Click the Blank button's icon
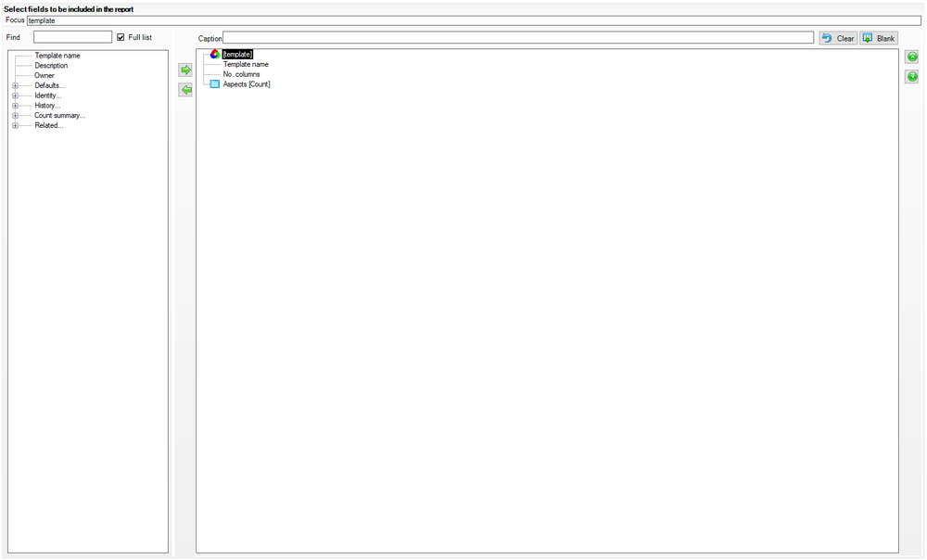Viewport: 927px width, 560px height. 868,38
